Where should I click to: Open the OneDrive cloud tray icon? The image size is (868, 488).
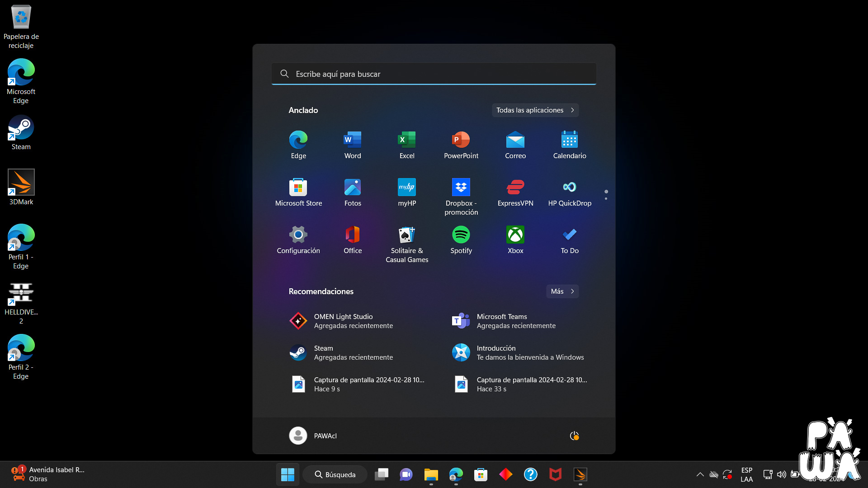[714, 474]
